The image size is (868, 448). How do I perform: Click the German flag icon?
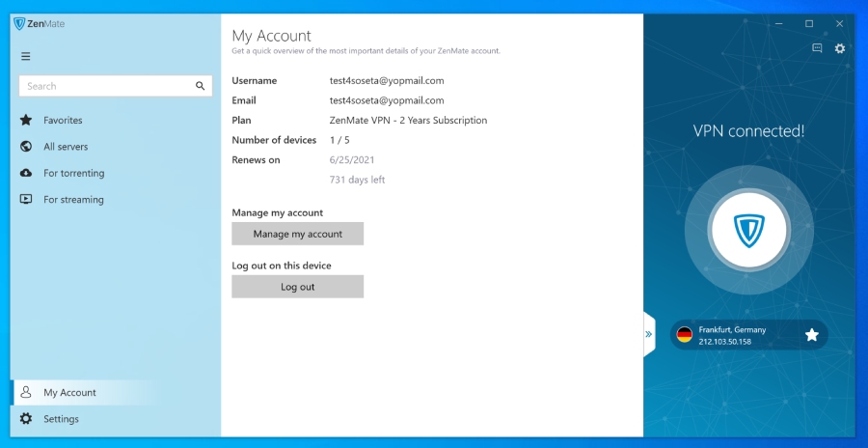pyautogui.click(x=685, y=335)
